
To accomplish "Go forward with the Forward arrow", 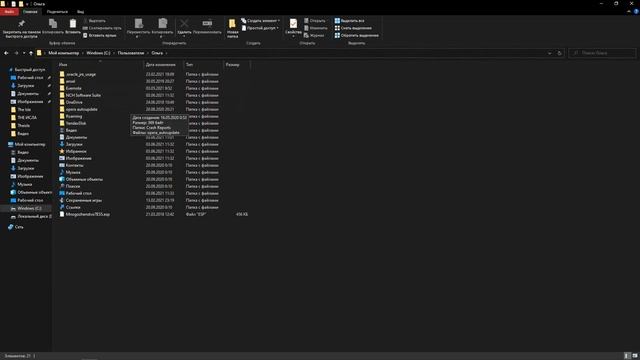I will point(16,53).
